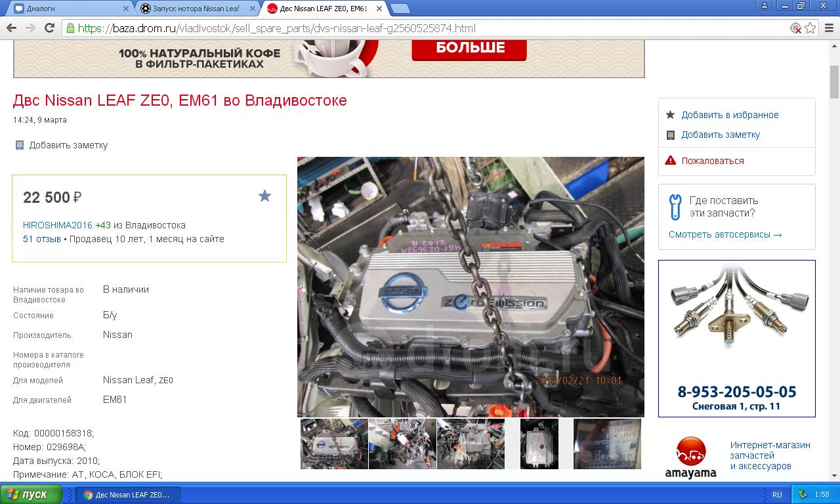Click the Nissan Leaf, ZE0 model value
Screen dimensions: 840x504
(138, 380)
